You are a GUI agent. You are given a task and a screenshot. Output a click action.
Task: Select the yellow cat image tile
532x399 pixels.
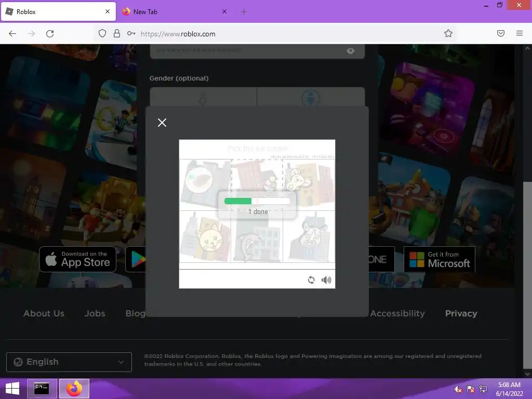point(205,236)
